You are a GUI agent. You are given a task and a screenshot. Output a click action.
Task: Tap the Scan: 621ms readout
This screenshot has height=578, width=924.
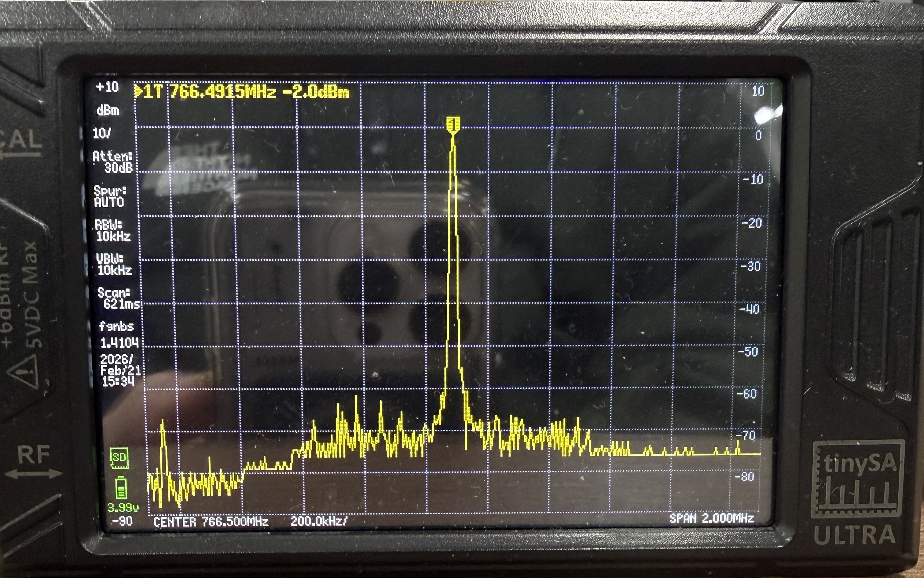pyautogui.click(x=119, y=298)
